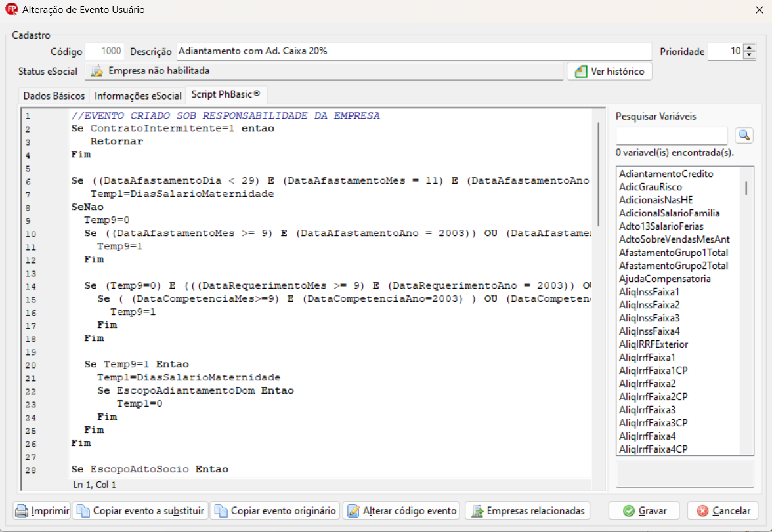Select AliqIrrfFaixa3CP variable
Screen dimensions: 772x532
point(653,423)
